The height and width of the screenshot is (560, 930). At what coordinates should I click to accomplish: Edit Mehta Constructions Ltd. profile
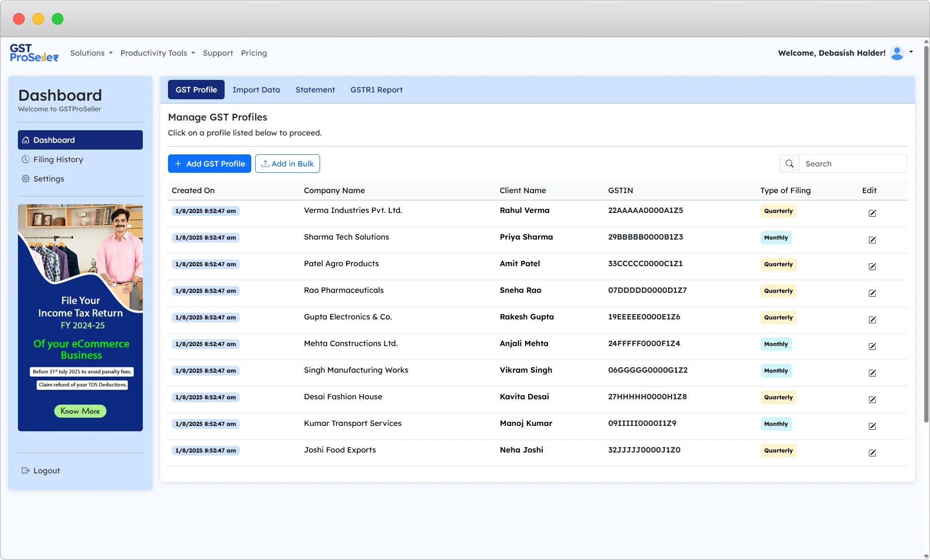point(872,347)
